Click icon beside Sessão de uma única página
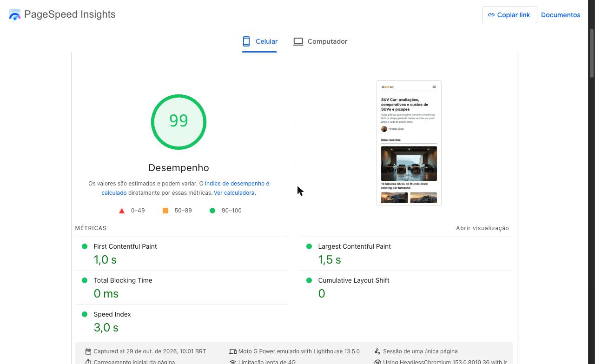Image resolution: width=595 pixels, height=364 pixels. pos(377,351)
